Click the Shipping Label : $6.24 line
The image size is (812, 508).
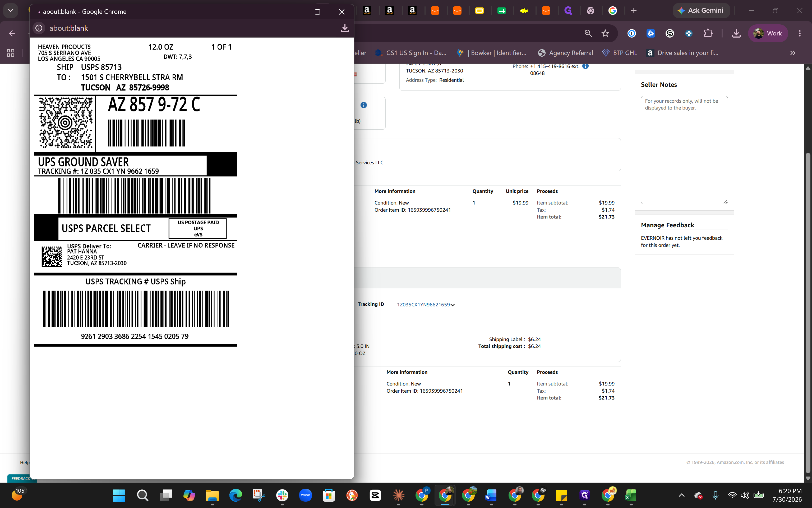pyautogui.click(x=515, y=339)
